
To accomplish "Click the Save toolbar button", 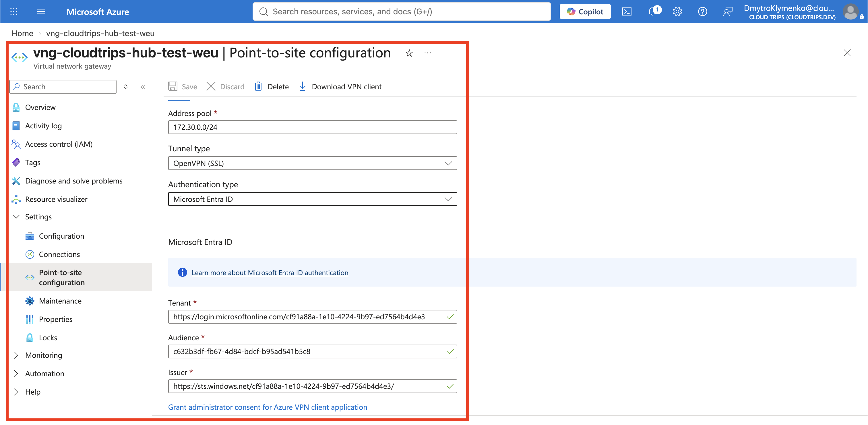I will click(183, 87).
